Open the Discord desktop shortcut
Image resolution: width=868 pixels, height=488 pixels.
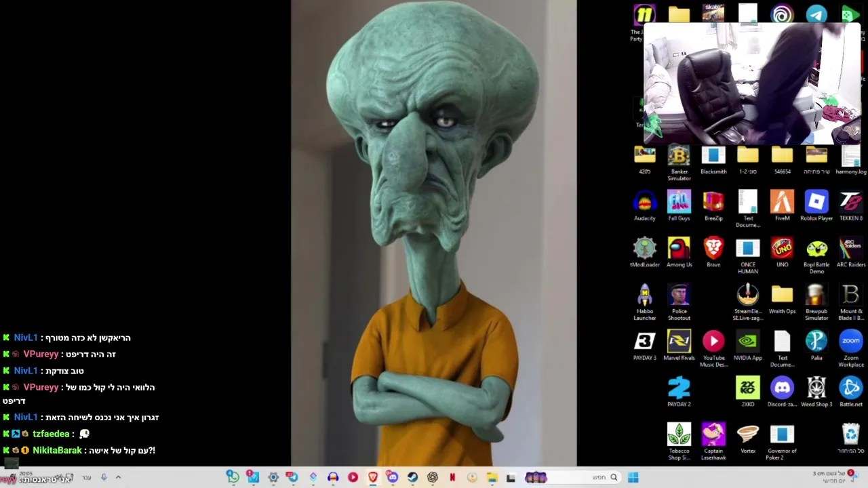(782, 392)
